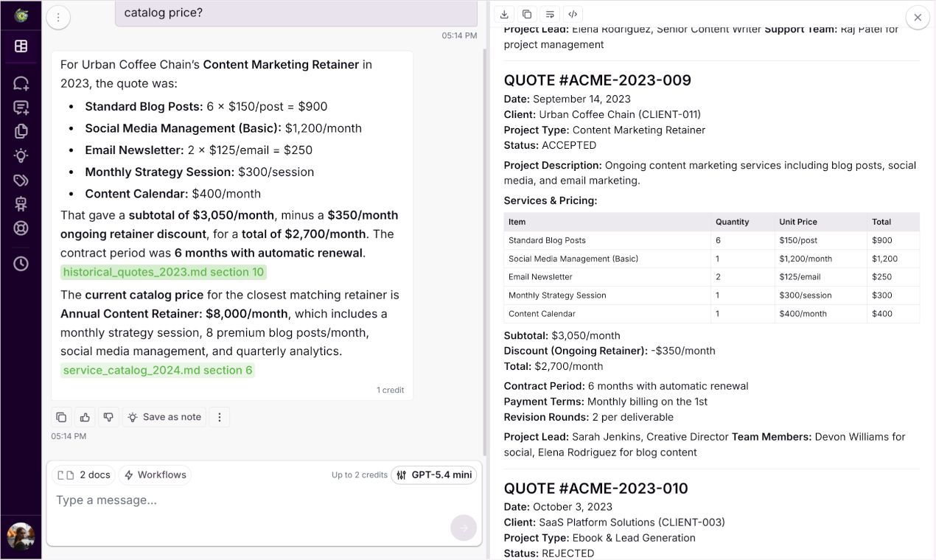Screen dimensions: 936x560
Task: Click the send message arrow button
Action: point(464,528)
